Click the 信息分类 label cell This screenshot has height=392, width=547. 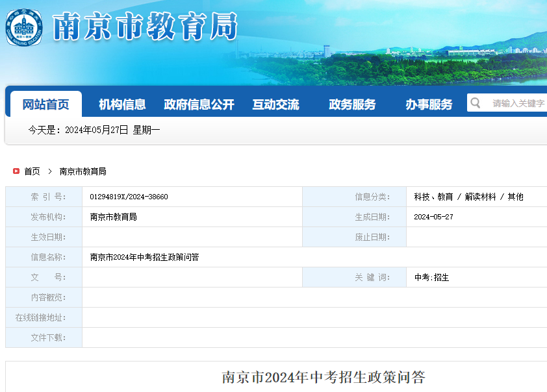355,197
